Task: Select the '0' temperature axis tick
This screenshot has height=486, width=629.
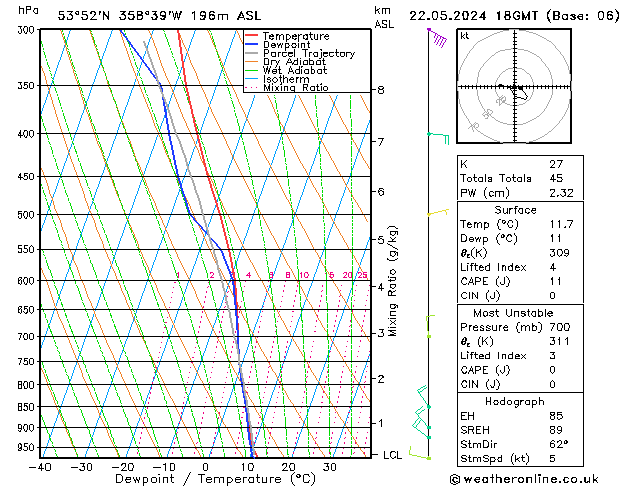Action: point(205,467)
